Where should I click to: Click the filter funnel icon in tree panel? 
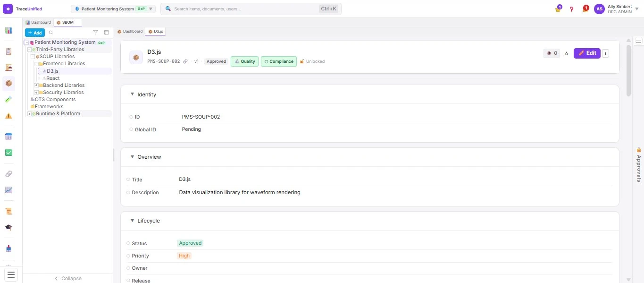96,33
